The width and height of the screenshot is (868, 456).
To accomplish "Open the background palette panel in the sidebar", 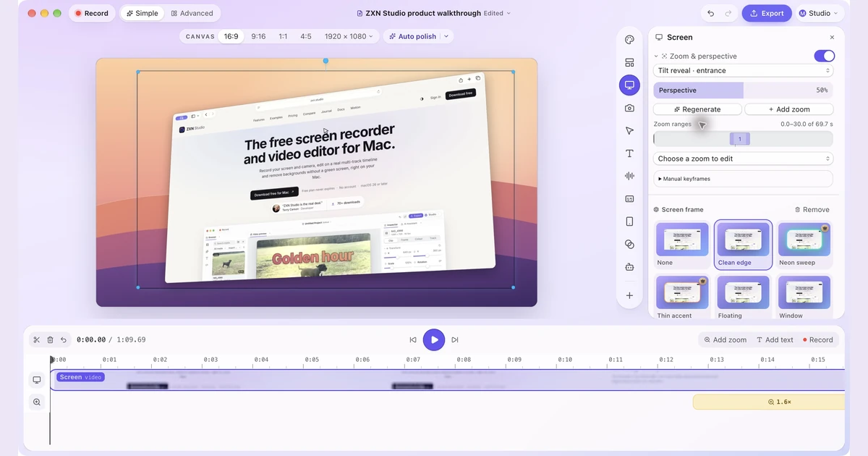I will [x=629, y=40].
